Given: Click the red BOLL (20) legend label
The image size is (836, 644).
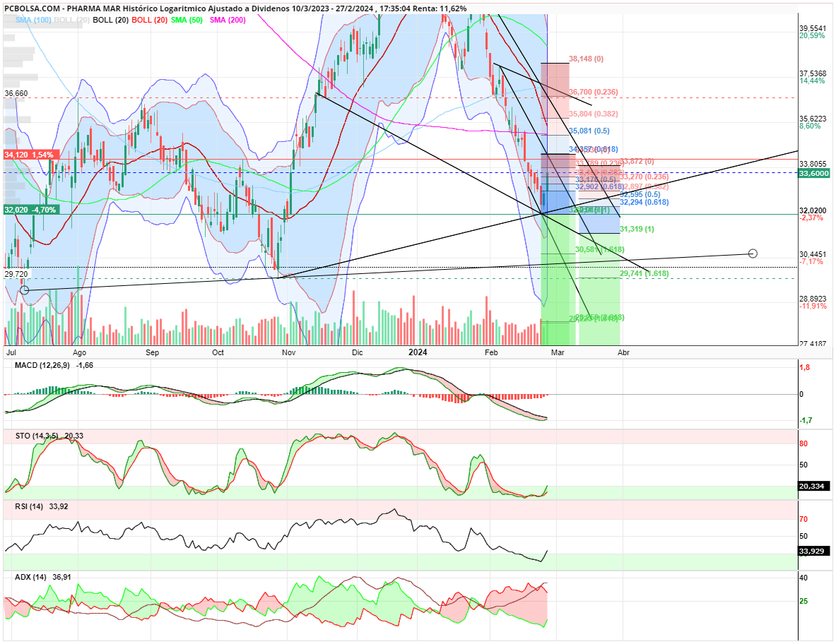Looking at the screenshot, I should pos(149,20).
